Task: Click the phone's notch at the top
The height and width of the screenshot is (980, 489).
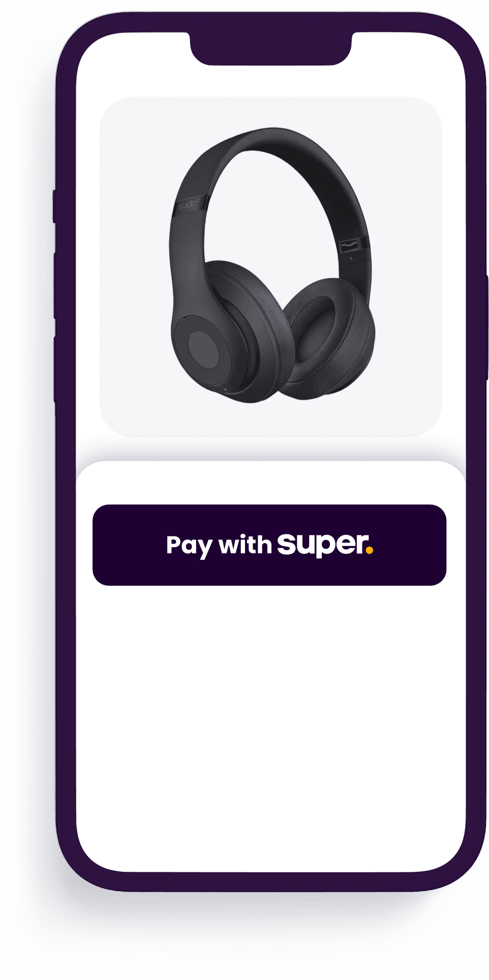Action: [x=270, y=48]
